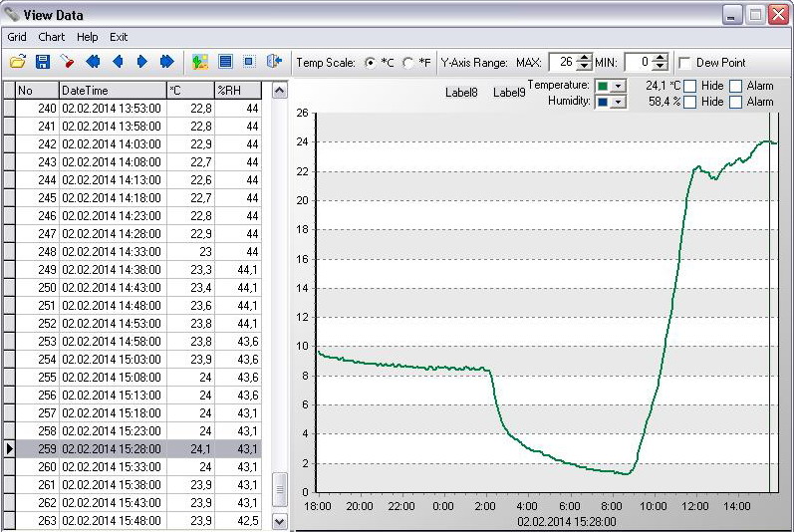Click the chart picture icon in toolbar
Image resolution: width=794 pixels, height=532 pixels.
click(x=200, y=62)
